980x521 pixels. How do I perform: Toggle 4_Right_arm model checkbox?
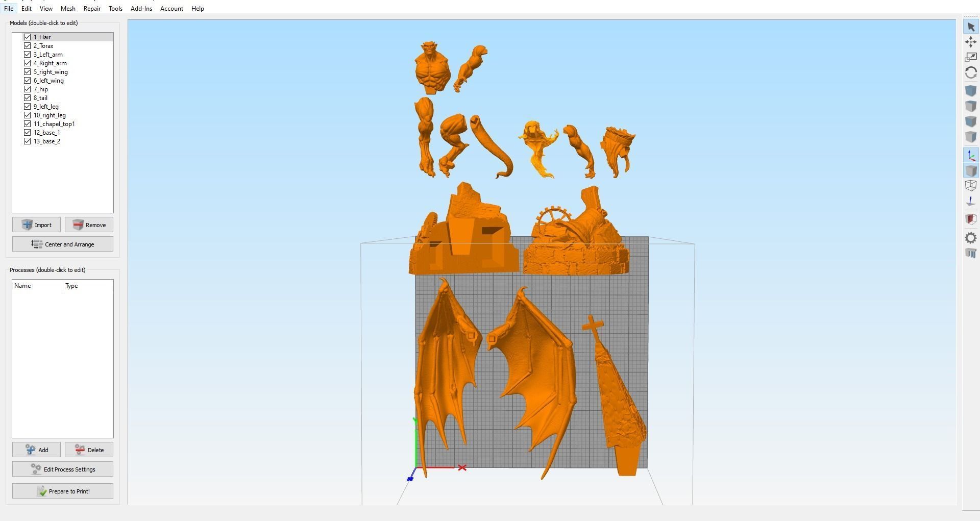point(28,63)
